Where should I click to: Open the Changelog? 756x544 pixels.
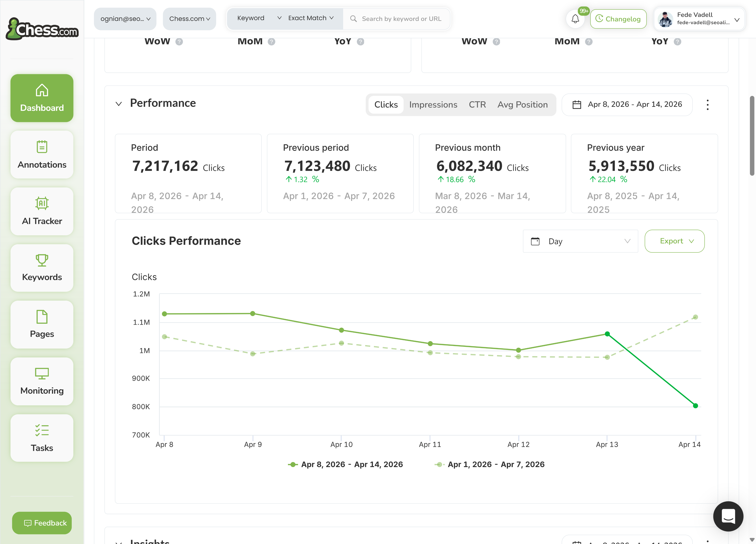tap(618, 19)
